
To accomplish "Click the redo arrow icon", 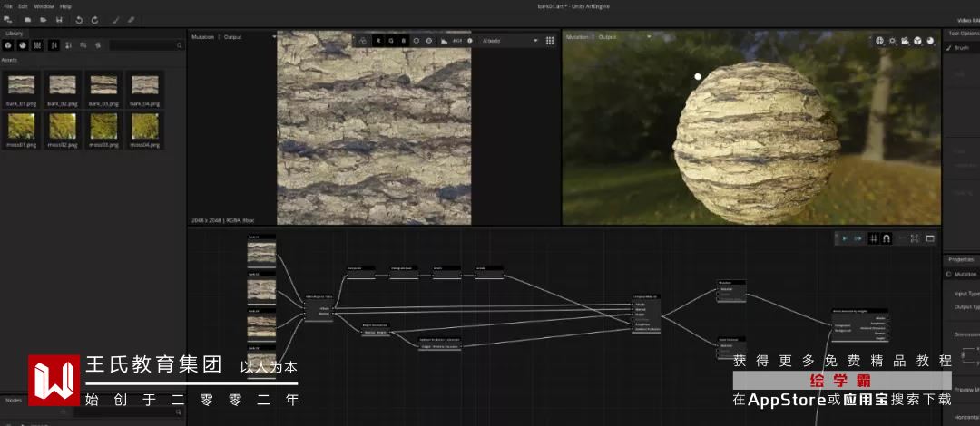I will click(95, 20).
